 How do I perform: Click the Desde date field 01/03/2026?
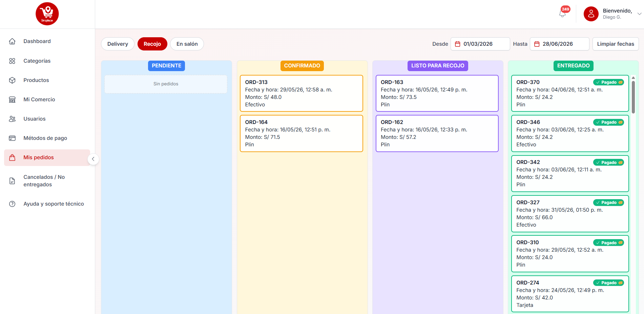(480, 44)
